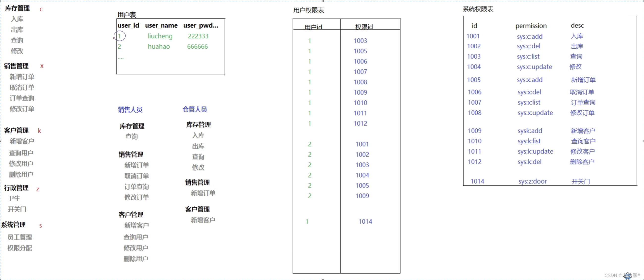Select the 仓管人员 role heading
644x280 pixels.
tap(195, 109)
